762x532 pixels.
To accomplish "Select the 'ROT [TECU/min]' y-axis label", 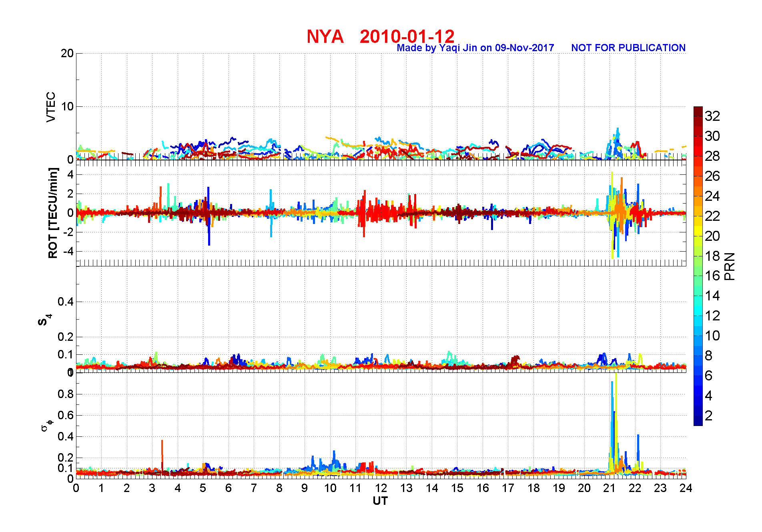I will point(53,213).
